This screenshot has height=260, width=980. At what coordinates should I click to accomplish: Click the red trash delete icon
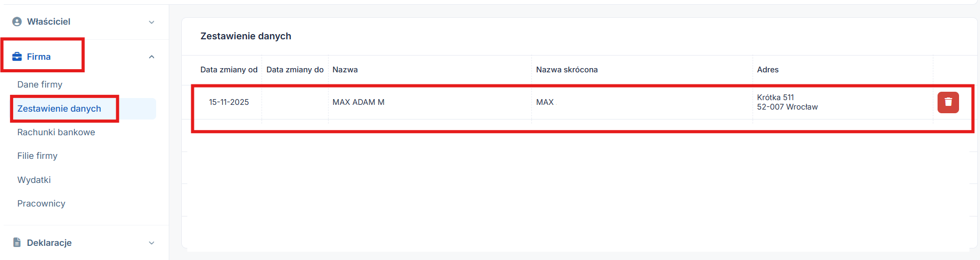tap(948, 102)
